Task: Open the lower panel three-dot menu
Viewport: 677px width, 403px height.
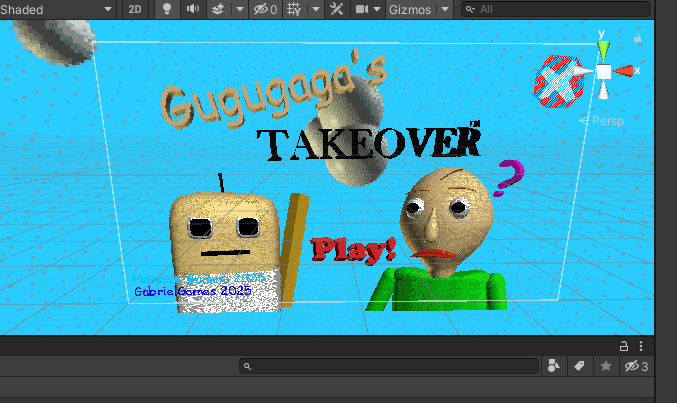Action: (641, 346)
